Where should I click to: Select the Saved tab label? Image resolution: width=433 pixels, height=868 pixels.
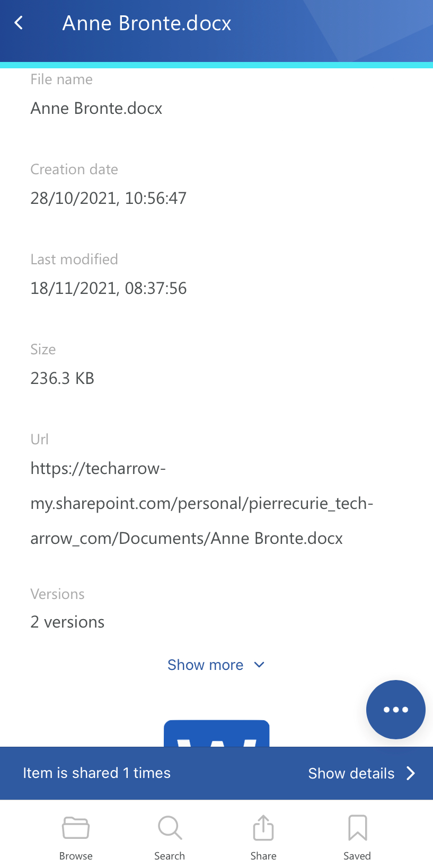tap(357, 856)
